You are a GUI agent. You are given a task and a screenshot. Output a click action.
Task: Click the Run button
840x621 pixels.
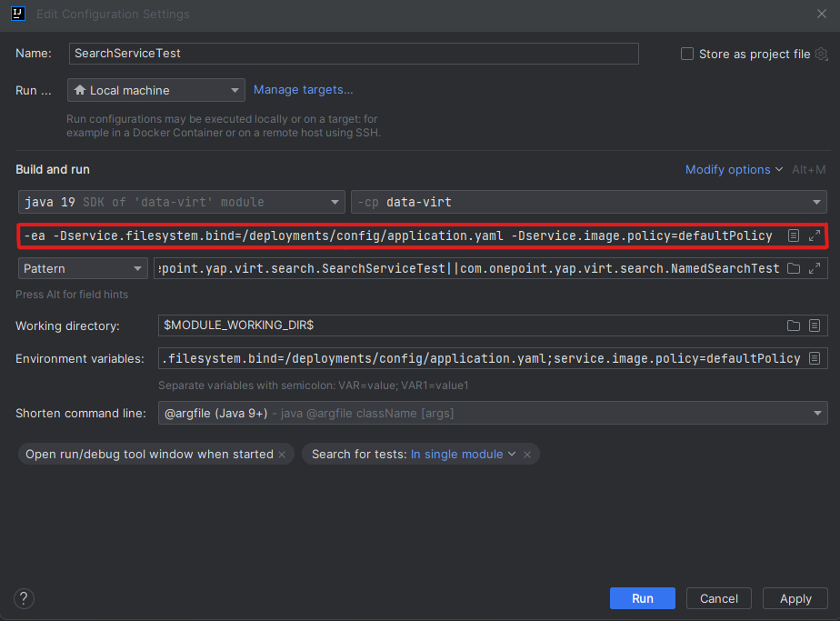tap(643, 598)
